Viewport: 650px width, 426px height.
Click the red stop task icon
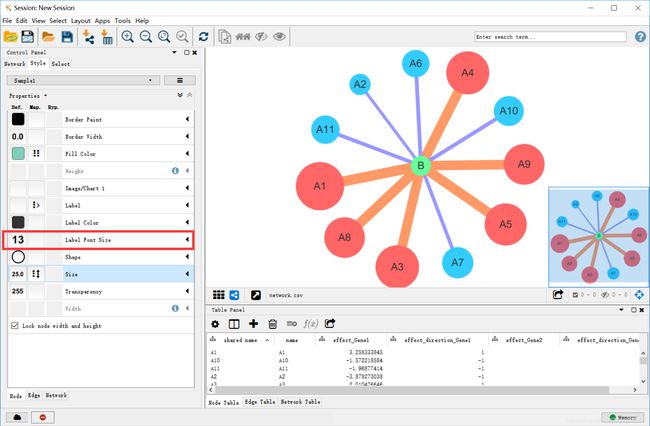43,417
